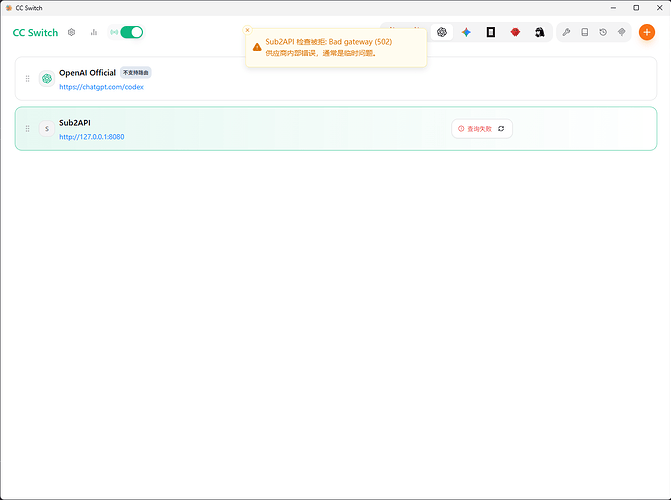Open the http://127.0.0.1:8080 link

(x=92, y=137)
